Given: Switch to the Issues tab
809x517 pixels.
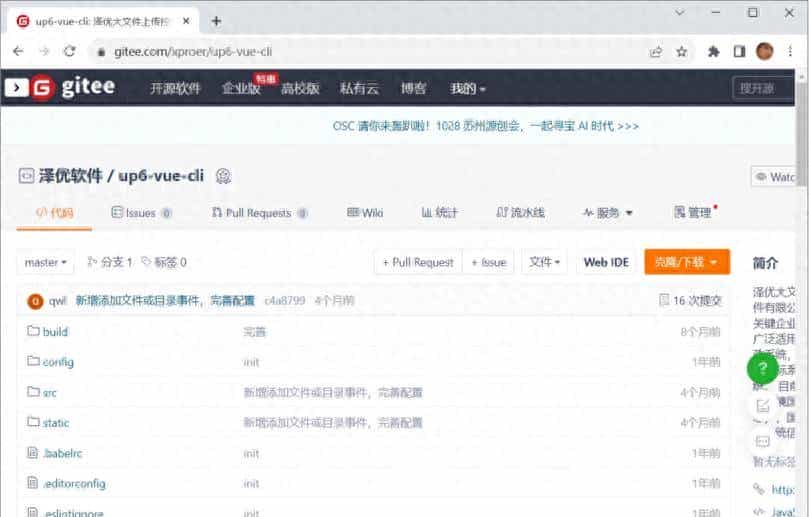Looking at the screenshot, I should (142, 213).
